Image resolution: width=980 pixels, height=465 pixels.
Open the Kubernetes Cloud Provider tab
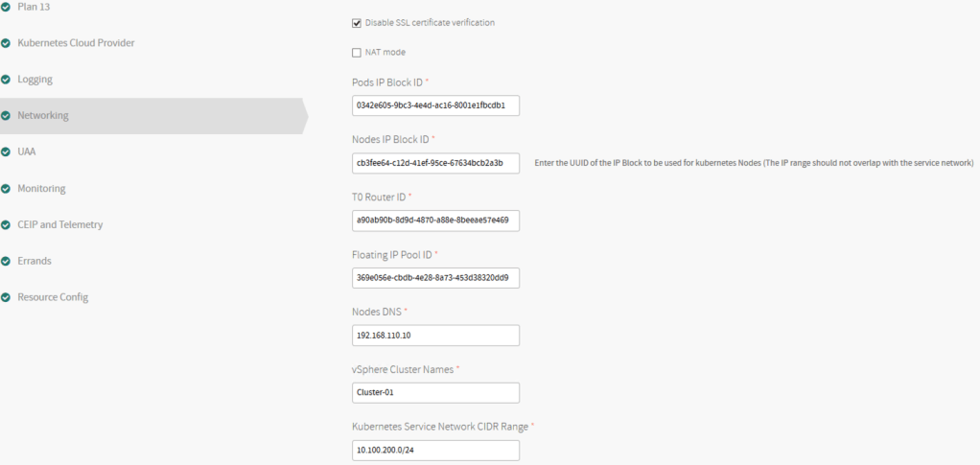coord(76,43)
